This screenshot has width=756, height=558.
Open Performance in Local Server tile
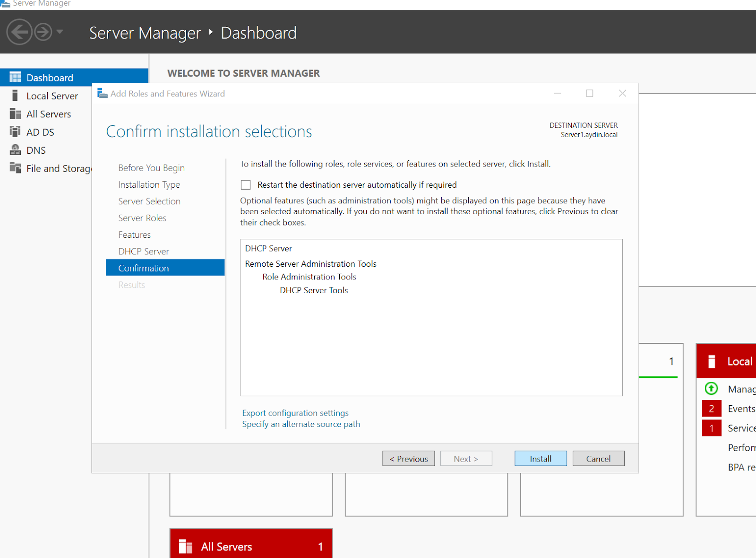tap(741, 447)
